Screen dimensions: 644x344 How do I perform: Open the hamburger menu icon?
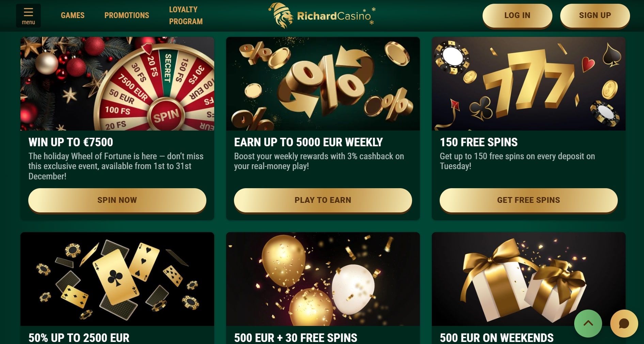coord(28,16)
